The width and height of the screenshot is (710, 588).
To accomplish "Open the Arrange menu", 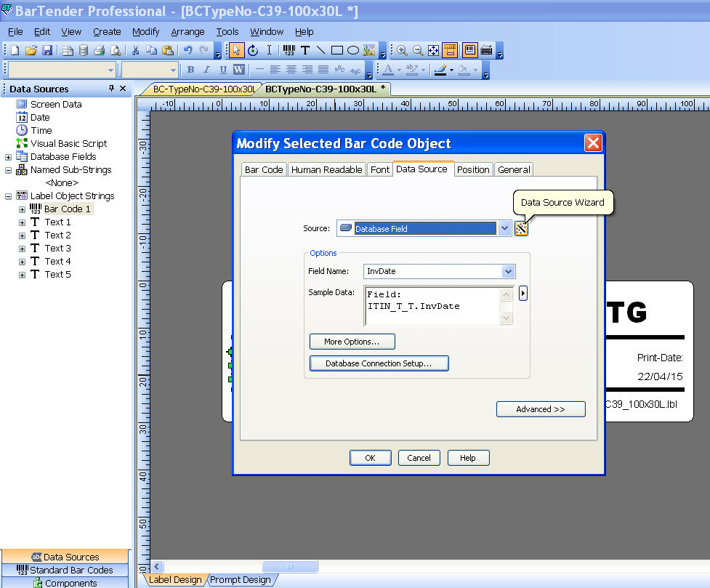I will point(187,32).
